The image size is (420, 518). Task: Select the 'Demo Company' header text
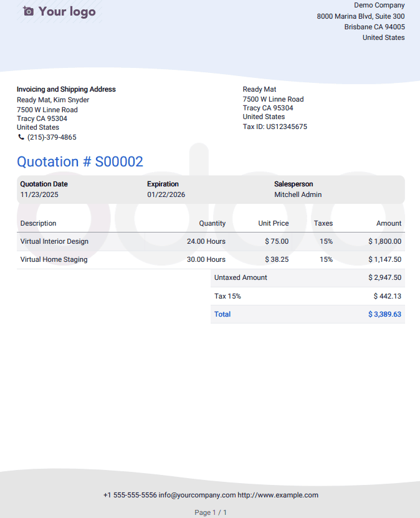point(379,5)
